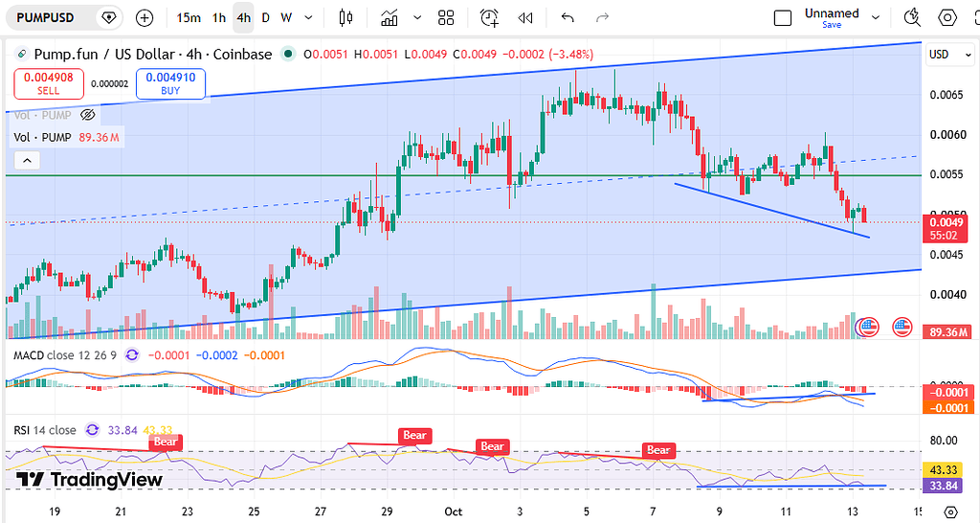Open quick search lightning magnifier icon
Screen dimensions: 980x523
click(913, 17)
